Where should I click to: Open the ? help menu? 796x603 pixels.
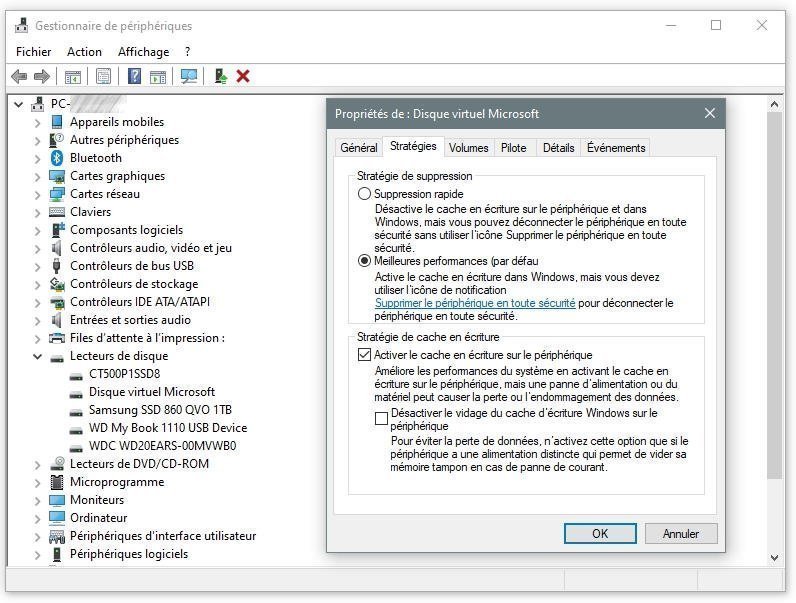(188, 52)
